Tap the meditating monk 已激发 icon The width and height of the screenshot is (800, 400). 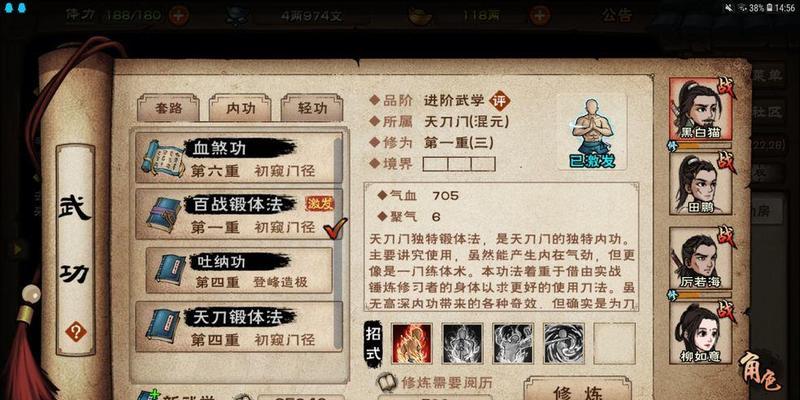pyautogui.click(x=592, y=133)
